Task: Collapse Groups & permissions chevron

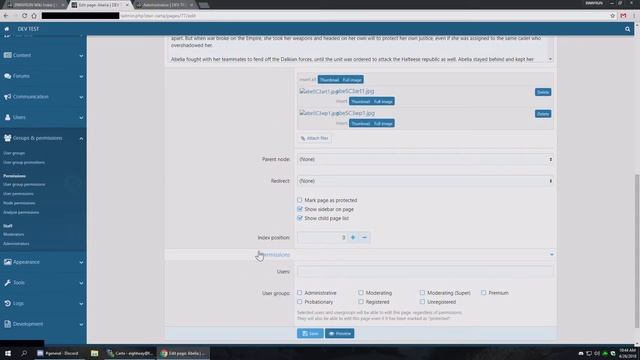Action: [81, 138]
